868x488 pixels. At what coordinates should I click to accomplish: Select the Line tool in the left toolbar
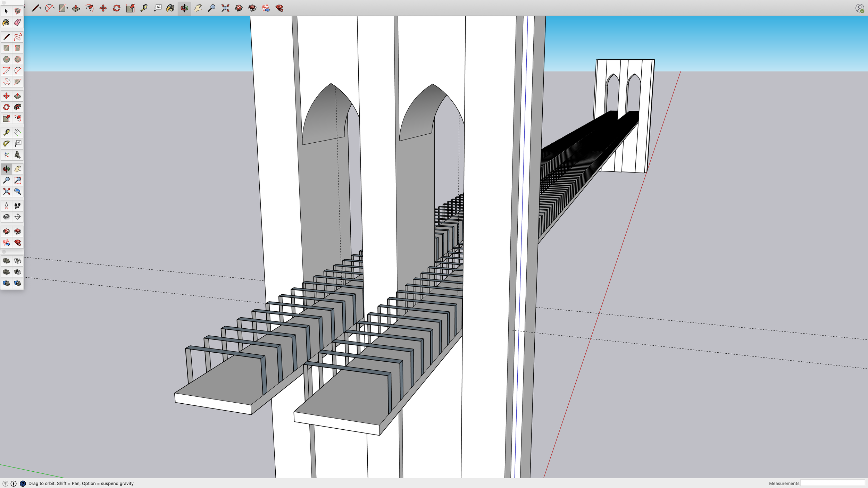tap(6, 36)
